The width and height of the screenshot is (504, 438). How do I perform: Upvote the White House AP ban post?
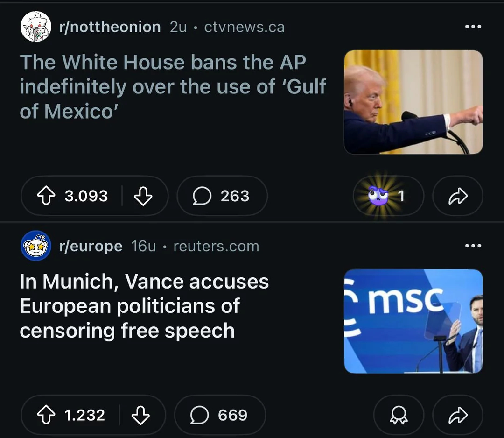click(46, 196)
